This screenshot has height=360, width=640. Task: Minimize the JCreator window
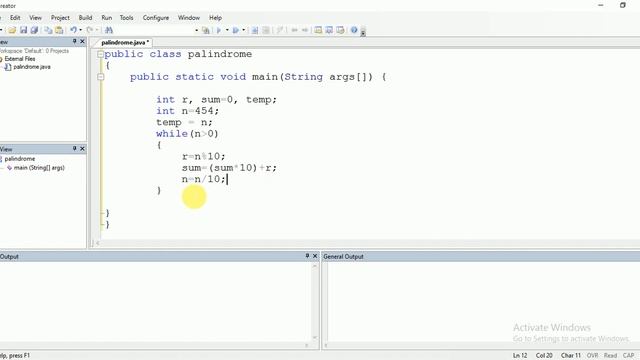tap(600, 5)
